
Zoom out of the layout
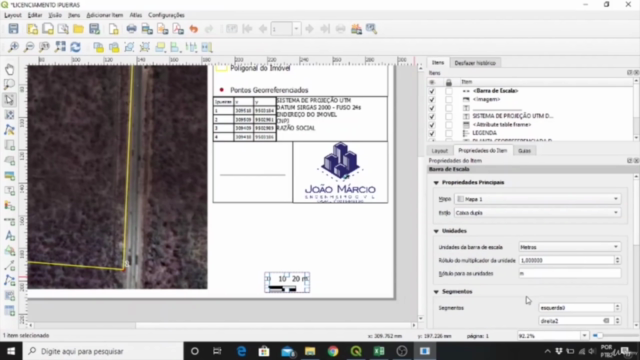(29, 47)
